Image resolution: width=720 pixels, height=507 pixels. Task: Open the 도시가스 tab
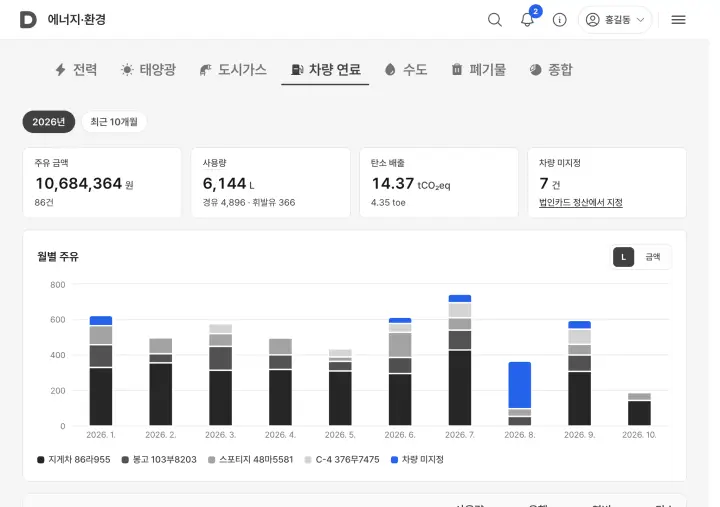[233, 70]
